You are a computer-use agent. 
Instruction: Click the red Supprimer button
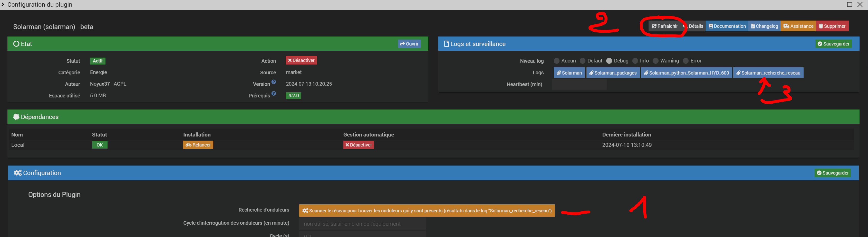(832, 26)
